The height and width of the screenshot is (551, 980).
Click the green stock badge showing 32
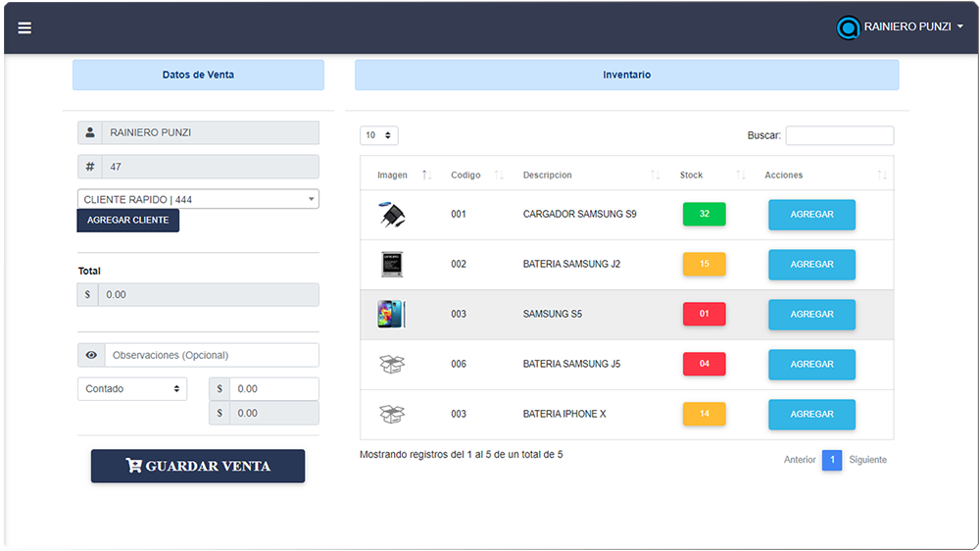[704, 214]
